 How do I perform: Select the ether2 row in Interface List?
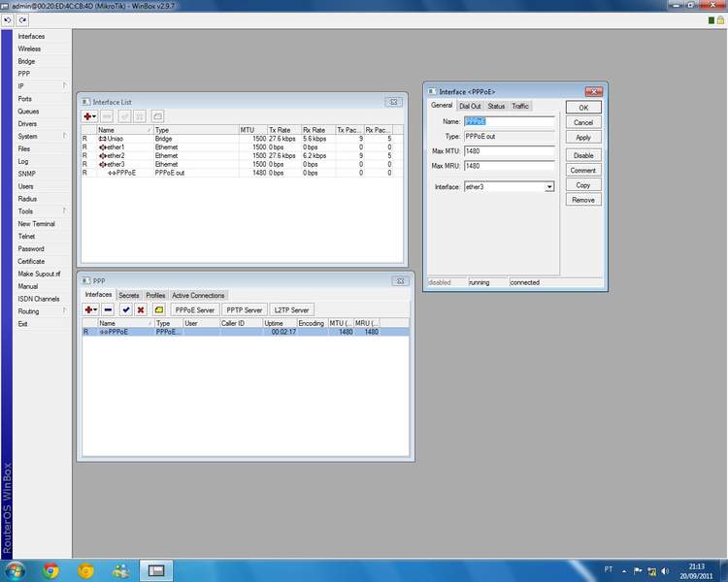[x=242, y=155]
